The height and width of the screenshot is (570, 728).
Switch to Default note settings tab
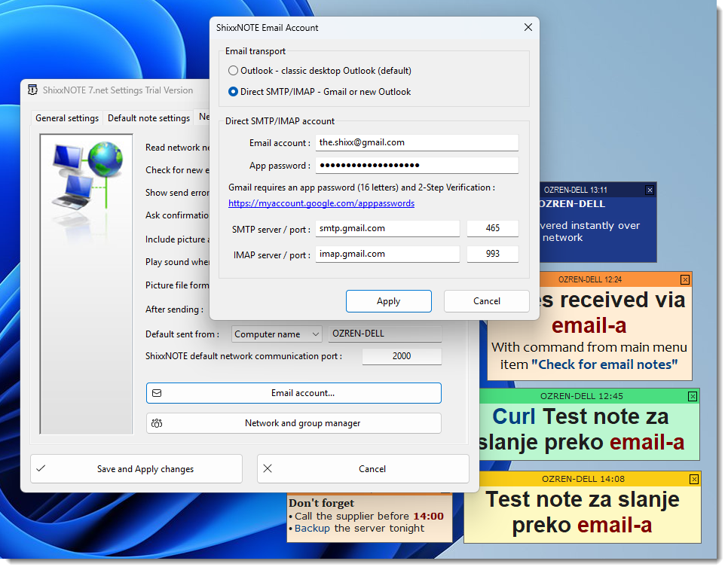(148, 118)
